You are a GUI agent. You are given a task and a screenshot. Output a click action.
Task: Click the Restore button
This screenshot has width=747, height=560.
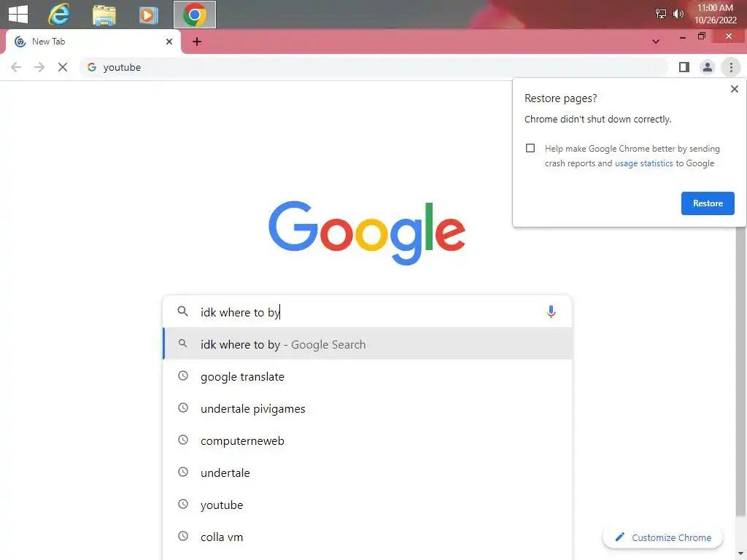pyautogui.click(x=708, y=203)
